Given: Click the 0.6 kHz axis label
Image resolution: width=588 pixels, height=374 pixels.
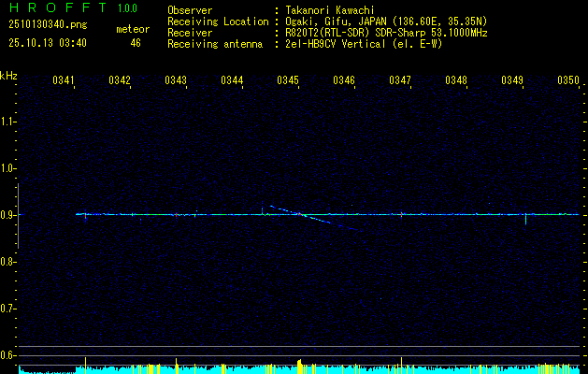Looking at the screenshot, I should point(7,355).
